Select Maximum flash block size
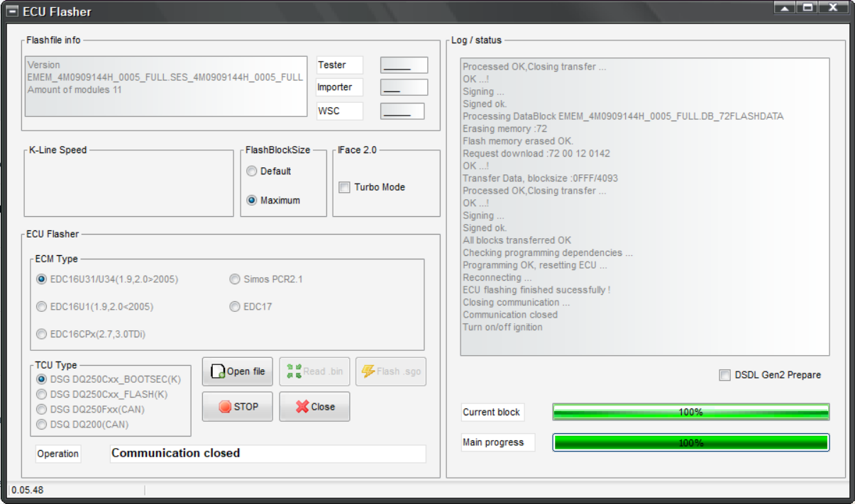855x504 pixels. (x=252, y=201)
